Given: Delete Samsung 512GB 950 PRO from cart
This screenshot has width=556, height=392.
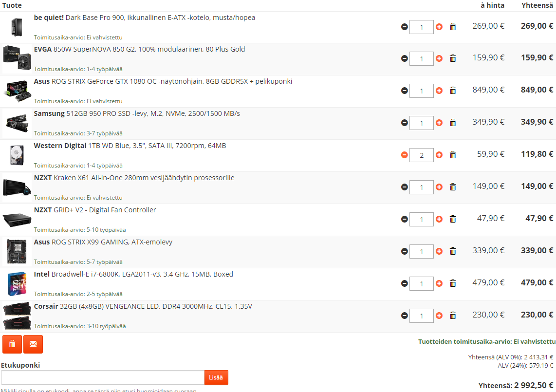Looking at the screenshot, I should coord(453,123).
